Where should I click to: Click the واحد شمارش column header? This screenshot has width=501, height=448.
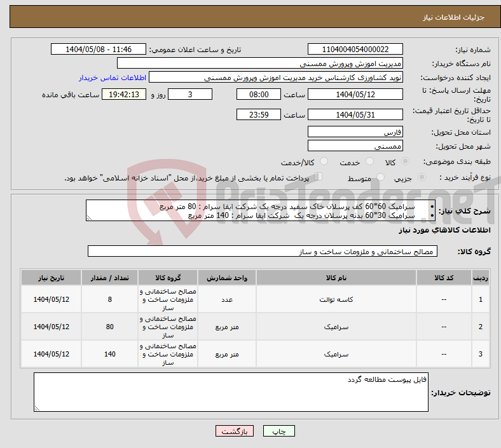[227, 278]
